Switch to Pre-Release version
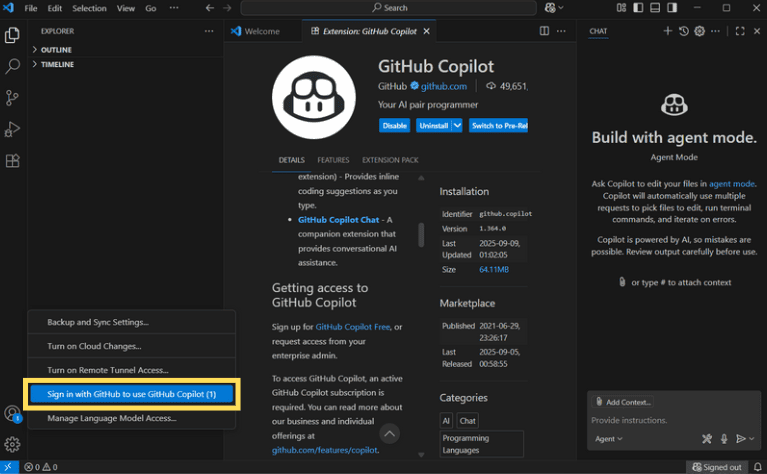 click(x=498, y=126)
